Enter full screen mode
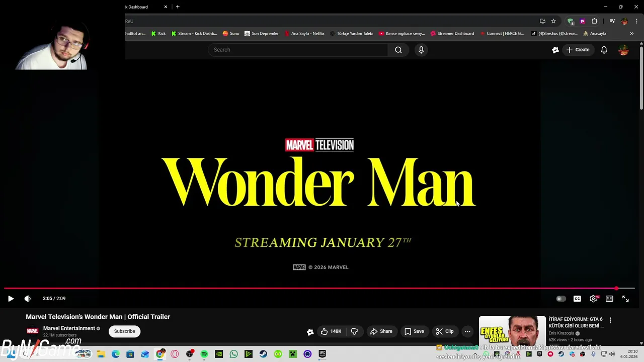Screen dimensions: 644x362 [625, 299]
